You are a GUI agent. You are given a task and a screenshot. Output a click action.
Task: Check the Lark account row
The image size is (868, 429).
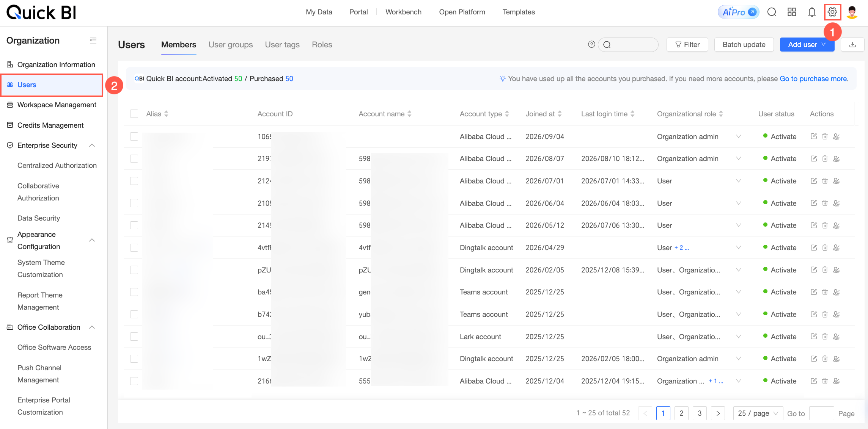(134, 337)
